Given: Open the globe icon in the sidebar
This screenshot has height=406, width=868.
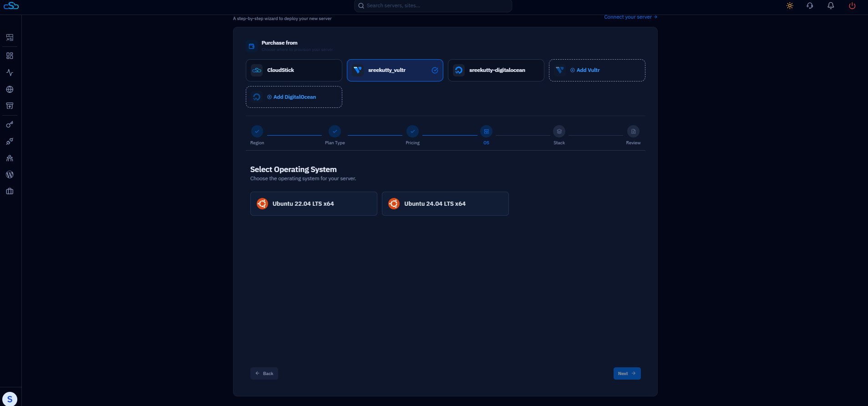Looking at the screenshot, I should point(10,90).
